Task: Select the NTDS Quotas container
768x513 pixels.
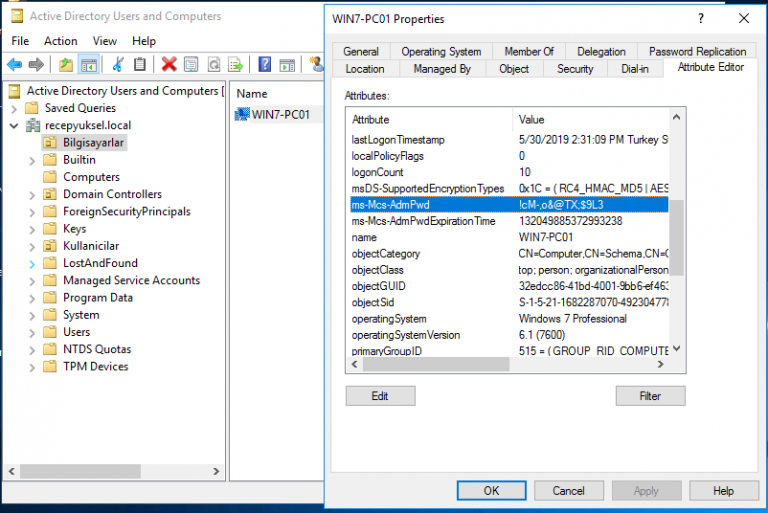Action: [97, 349]
